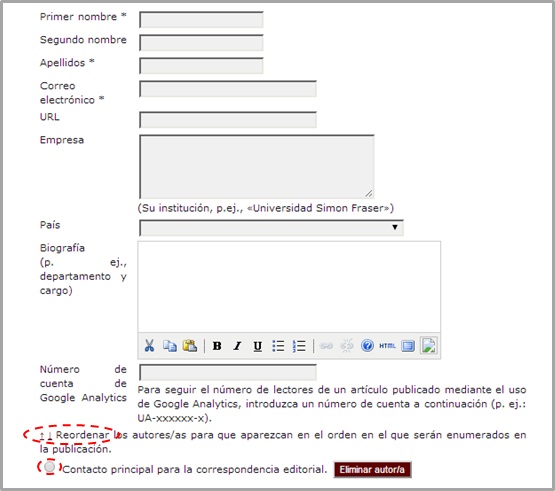Click the unlink broken chain icon
The width and height of the screenshot is (555, 491).
pyautogui.click(x=347, y=346)
